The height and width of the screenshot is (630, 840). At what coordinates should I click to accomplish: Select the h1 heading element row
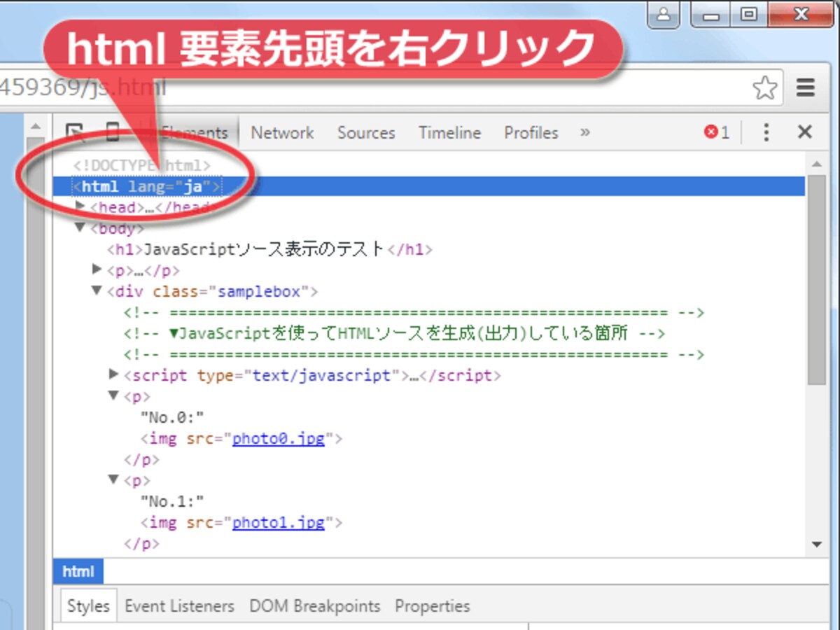pyautogui.click(x=269, y=249)
